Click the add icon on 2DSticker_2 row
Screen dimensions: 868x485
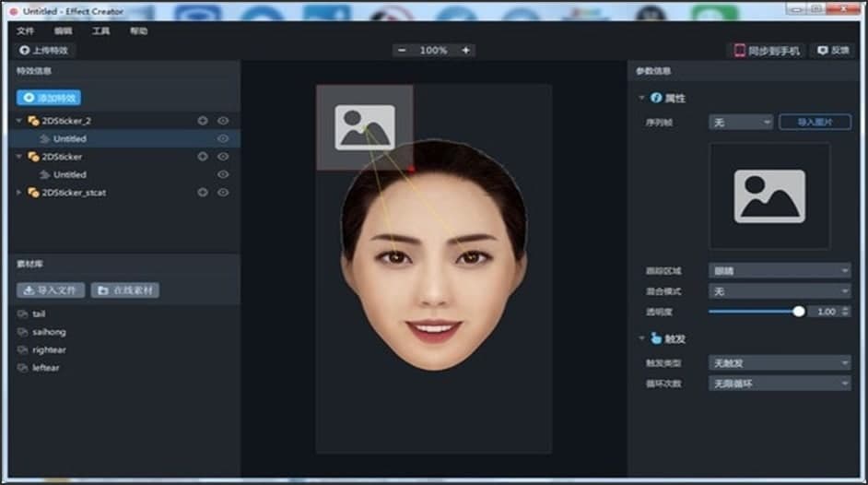[x=203, y=121]
